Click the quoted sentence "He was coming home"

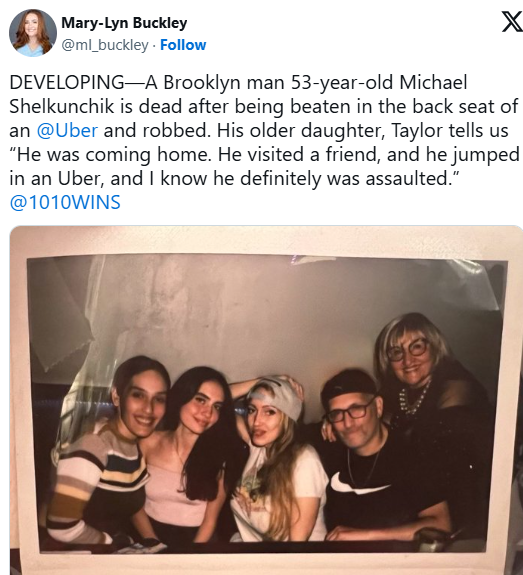(111, 154)
